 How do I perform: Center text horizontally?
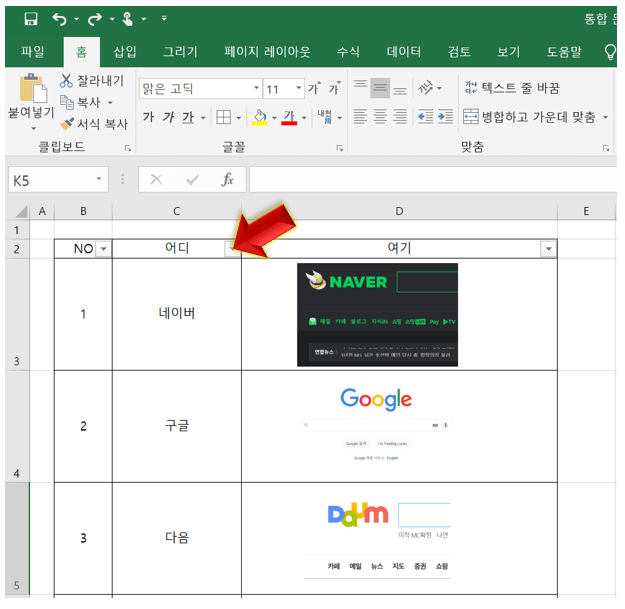pos(380,117)
